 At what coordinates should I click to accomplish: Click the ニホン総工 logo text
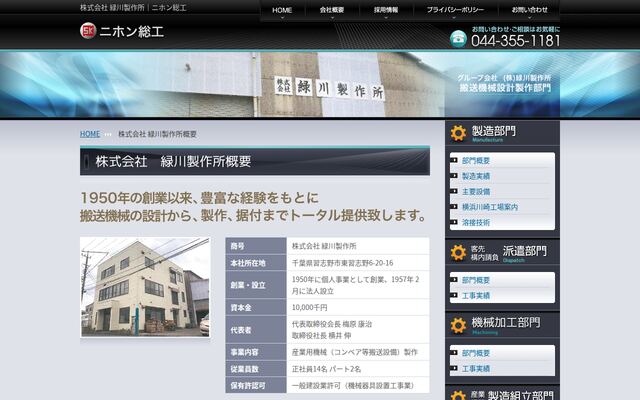[131, 31]
